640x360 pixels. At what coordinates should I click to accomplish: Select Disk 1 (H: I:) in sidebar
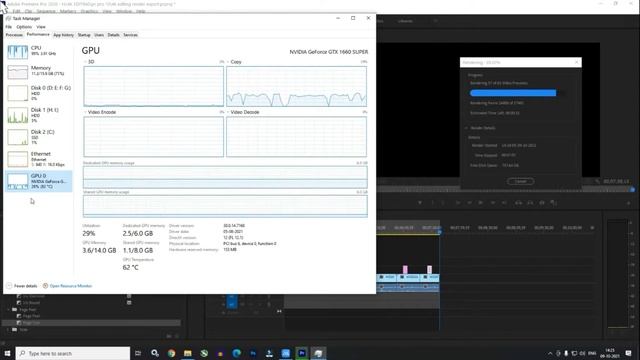[x=39, y=115]
